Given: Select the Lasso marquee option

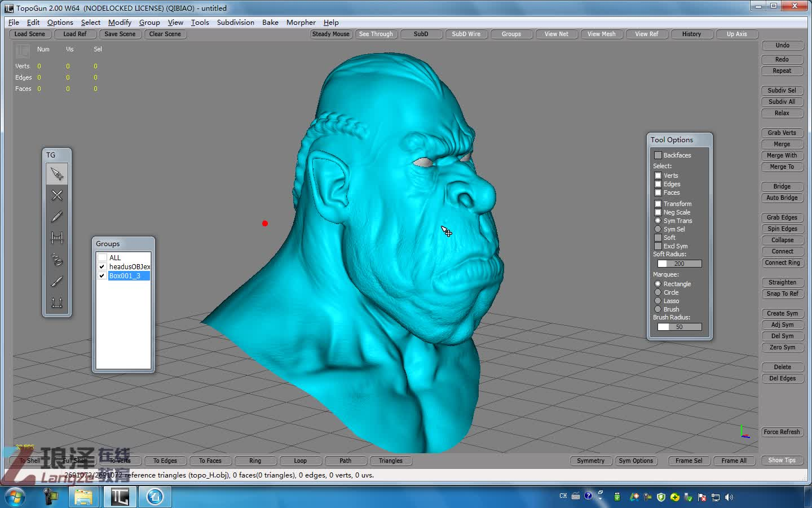Looking at the screenshot, I should (x=657, y=301).
